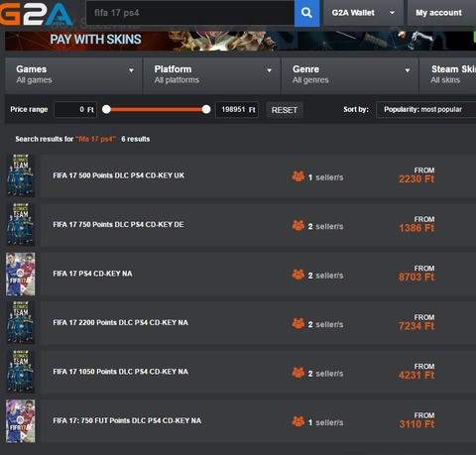Open FIFA 17 500 Points DLC PS4 CD-KEY UK
476x455 pixels.
click(x=119, y=175)
